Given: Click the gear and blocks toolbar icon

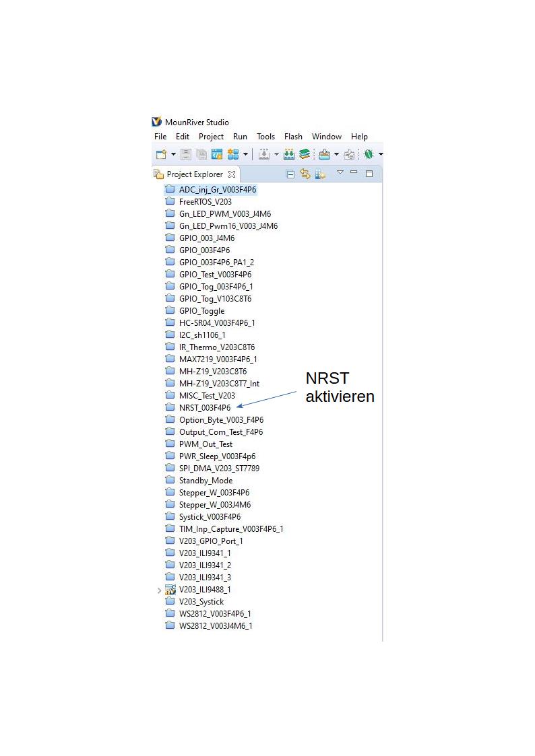Looking at the screenshot, I should click(233, 154).
